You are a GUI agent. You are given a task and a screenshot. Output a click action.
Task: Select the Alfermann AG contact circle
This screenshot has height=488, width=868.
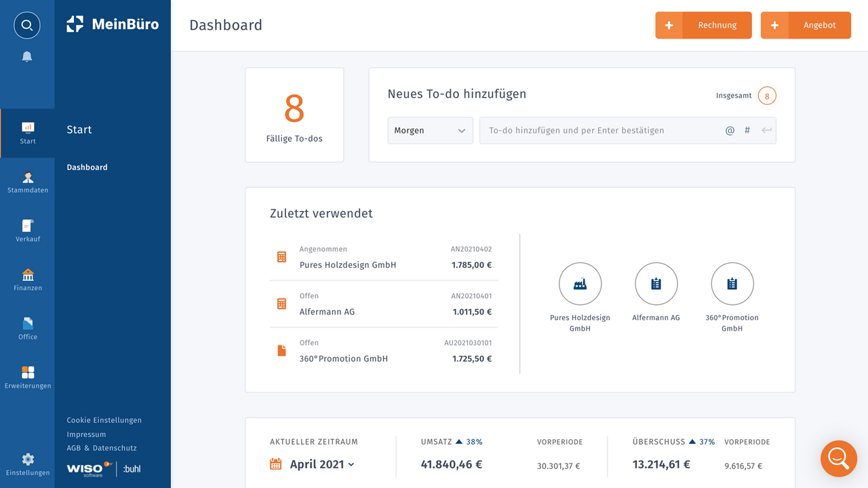tap(656, 283)
